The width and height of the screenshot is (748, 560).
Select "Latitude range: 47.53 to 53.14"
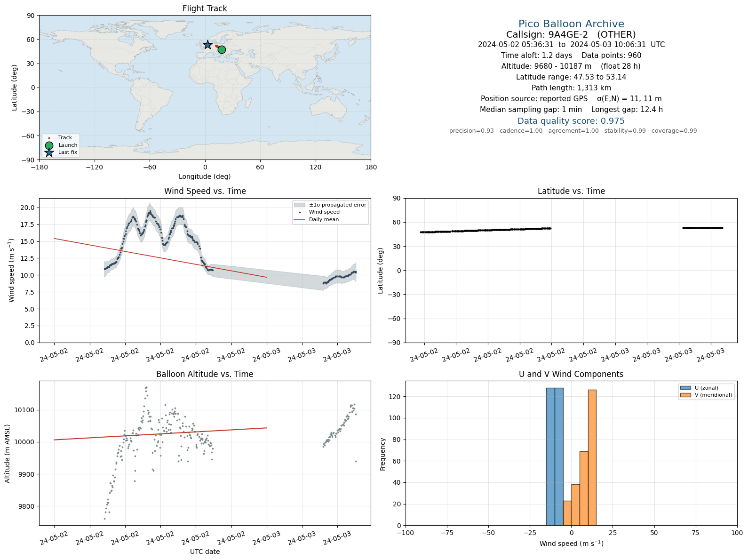pyautogui.click(x=571, y=77)
